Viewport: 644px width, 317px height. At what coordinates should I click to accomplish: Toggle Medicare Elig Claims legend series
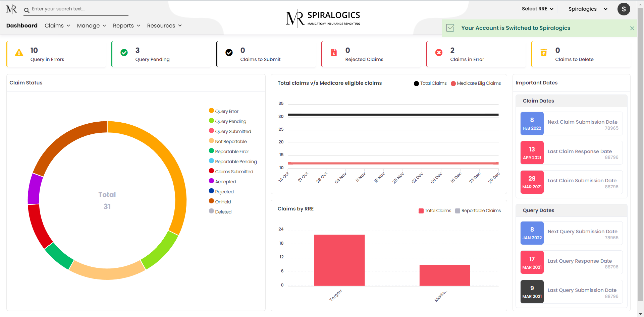tap(476, 83)
